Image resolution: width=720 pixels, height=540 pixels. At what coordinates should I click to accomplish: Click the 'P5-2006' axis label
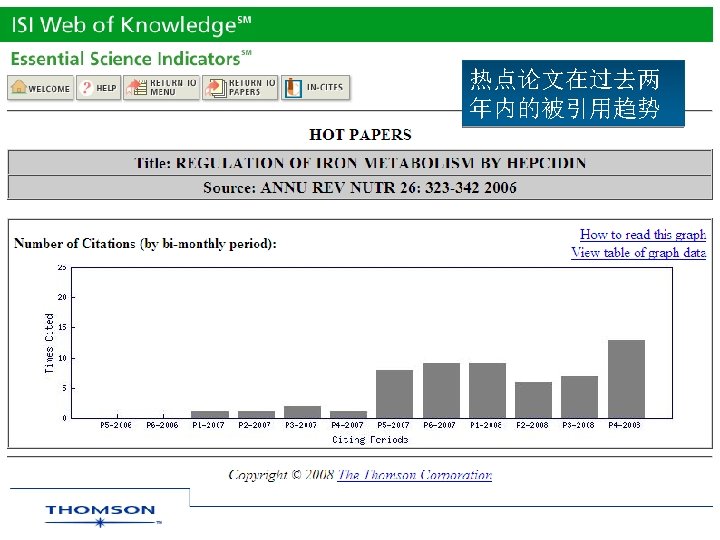(x=116, y=425)
